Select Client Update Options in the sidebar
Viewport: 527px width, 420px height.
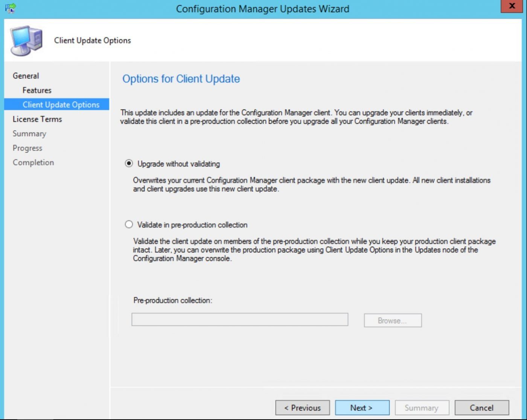[x=61, y=105]
